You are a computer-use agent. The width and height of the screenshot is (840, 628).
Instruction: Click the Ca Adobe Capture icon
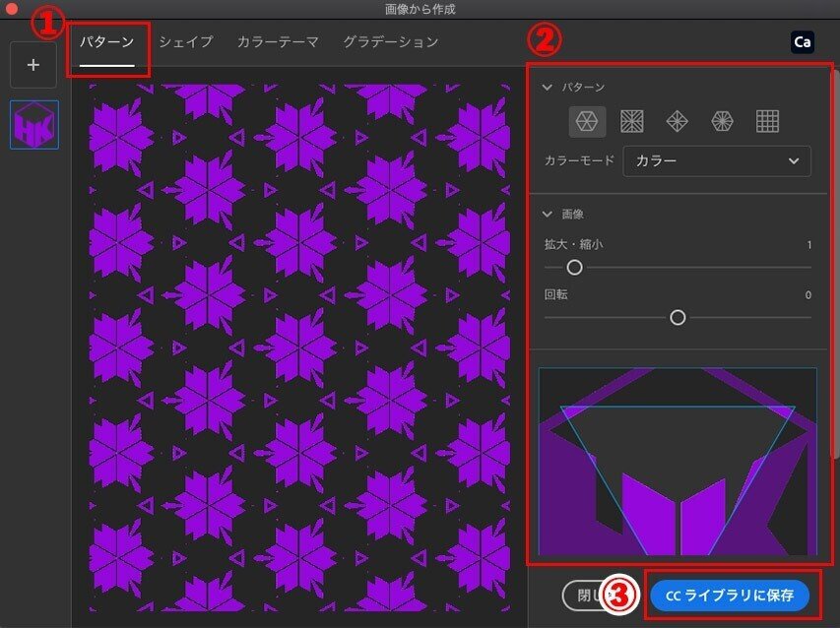802,42
